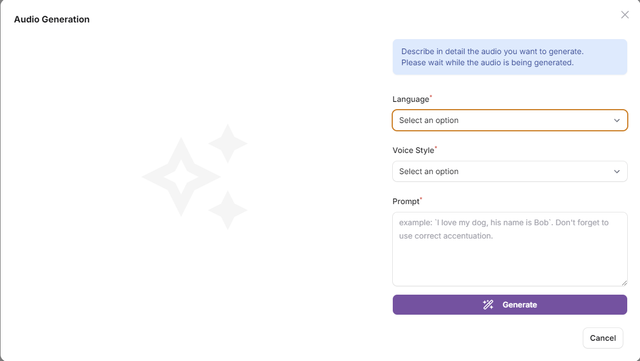
Task: Click the Audio Generation dialog title
Action: 52,19
